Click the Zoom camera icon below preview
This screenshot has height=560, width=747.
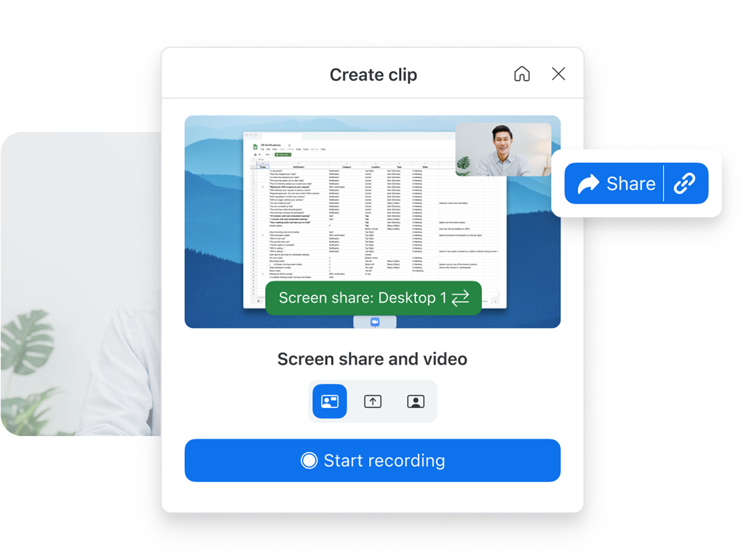click(375, 322)
